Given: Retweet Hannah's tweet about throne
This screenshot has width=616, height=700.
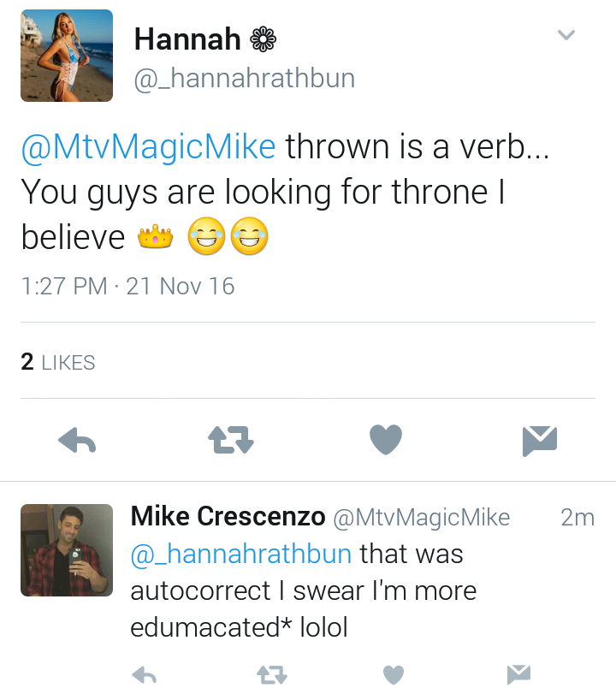Looking at the screenshot, I should click(x=231, y=440).
